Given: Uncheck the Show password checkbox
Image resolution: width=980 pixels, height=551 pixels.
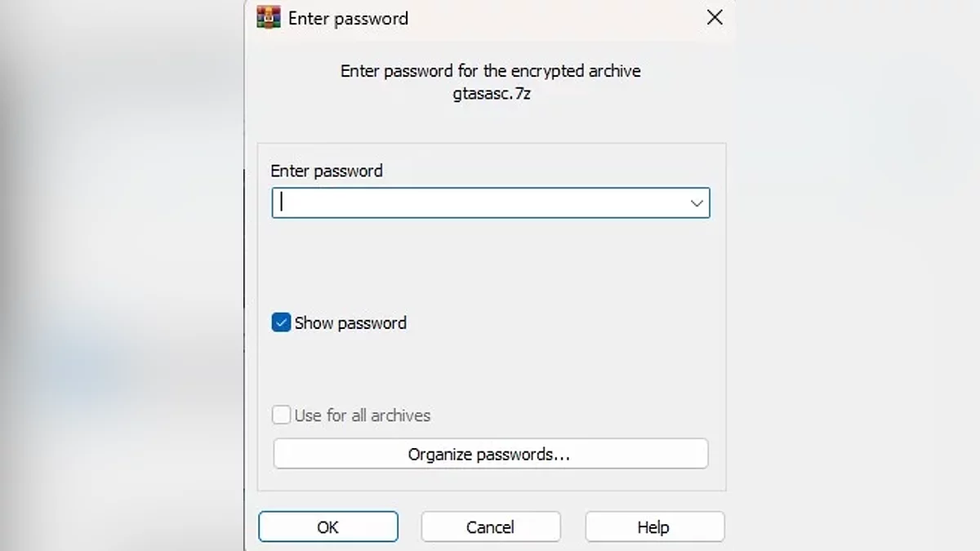Looking at the screenshot, I should click(281, 323).
